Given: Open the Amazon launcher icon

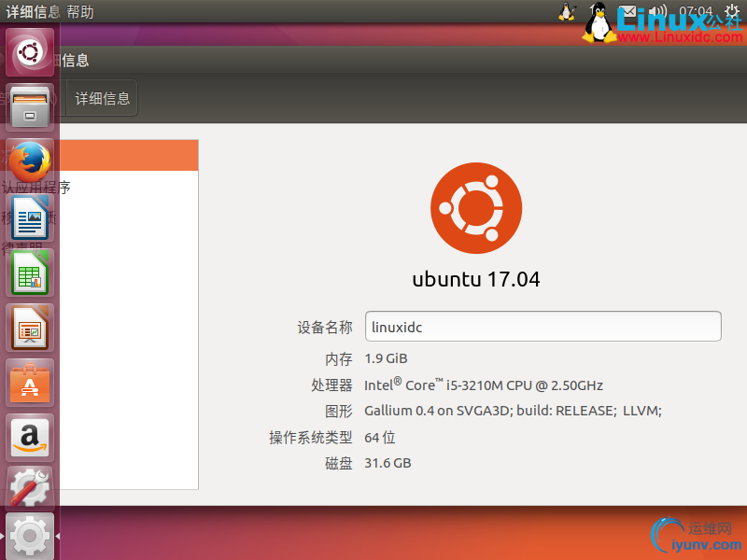Looking at the screenshot, I should [30, 438].
